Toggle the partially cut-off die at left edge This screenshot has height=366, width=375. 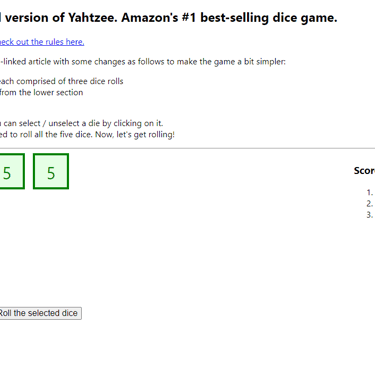tap(12, 171)
